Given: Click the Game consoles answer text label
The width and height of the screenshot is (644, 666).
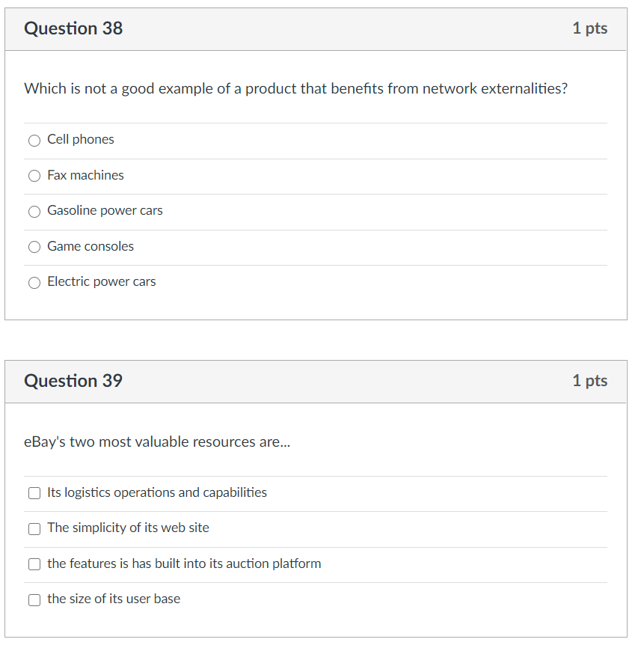Looking at the screenshot, I should pyautogui.click(x=91, y=246).
